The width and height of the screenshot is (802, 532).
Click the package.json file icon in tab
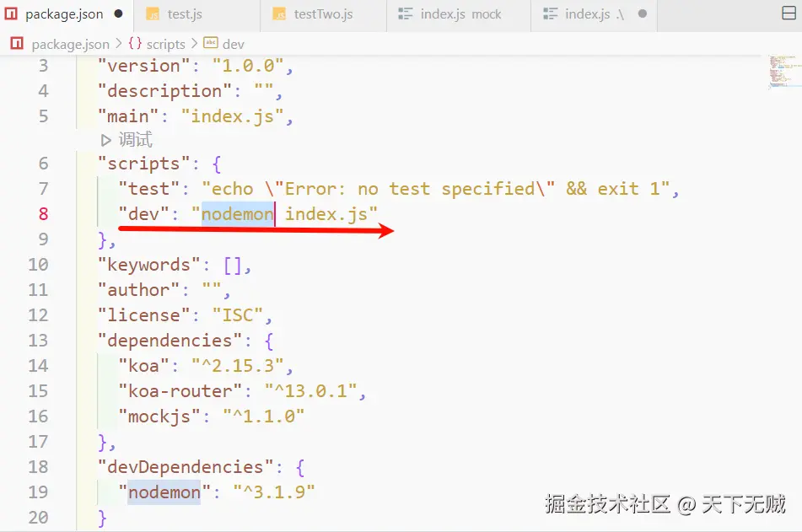(11, 13)
